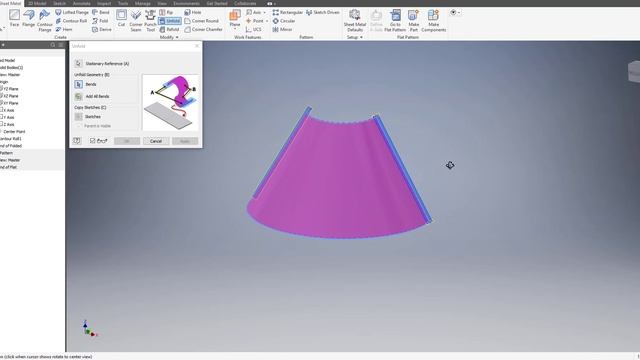Click the Sketches selector button

(78, 117)
